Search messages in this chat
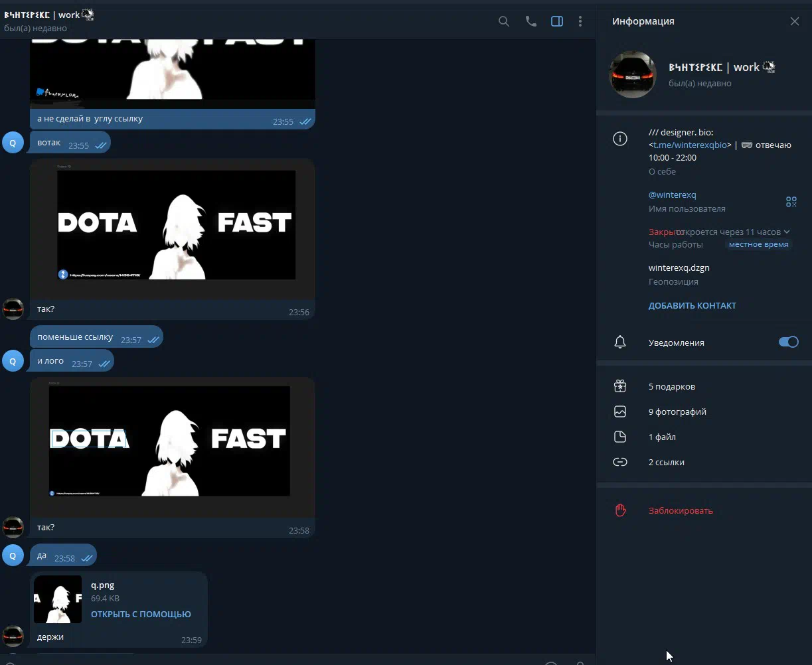The height and width of the screenshot is (665, 812). point(504,21)
